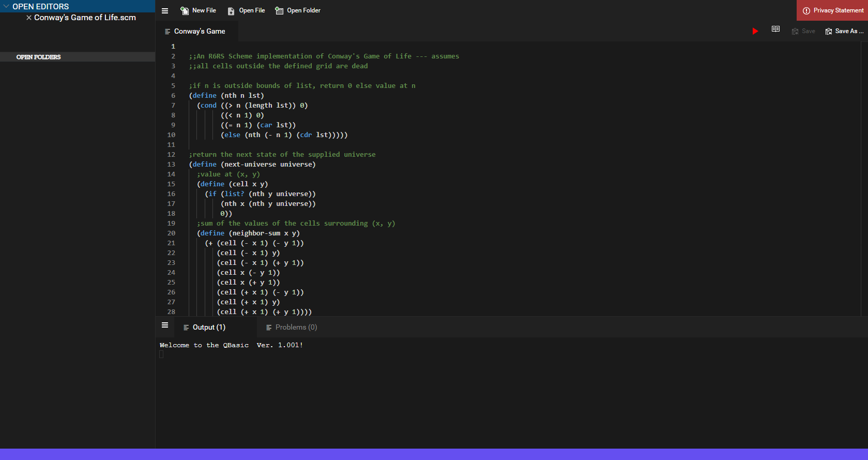Click '(cell (+ x 1) (+ y 1))))' line
Image resolution: width=868 pixels, height=460 pixels.
[264, 312]
